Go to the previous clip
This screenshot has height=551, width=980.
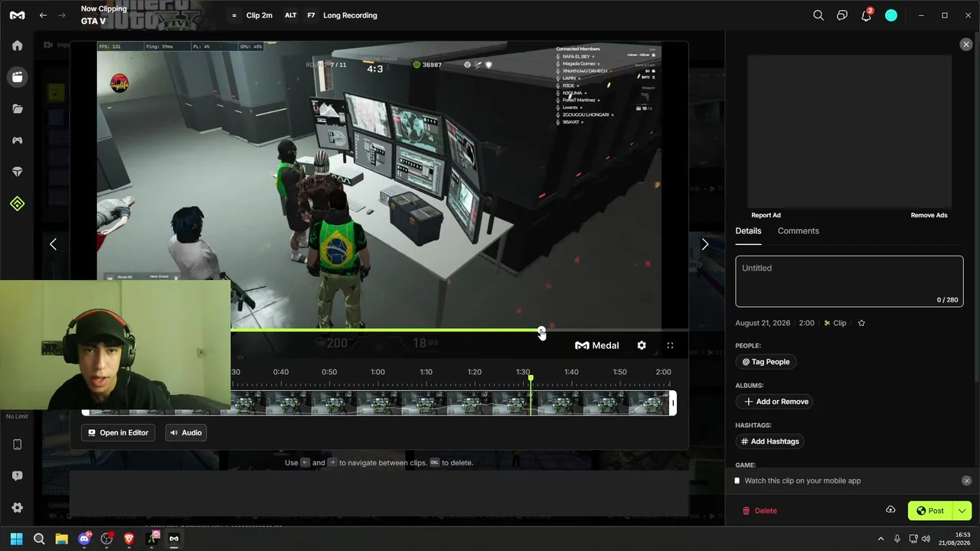click(x=53, y=244)
